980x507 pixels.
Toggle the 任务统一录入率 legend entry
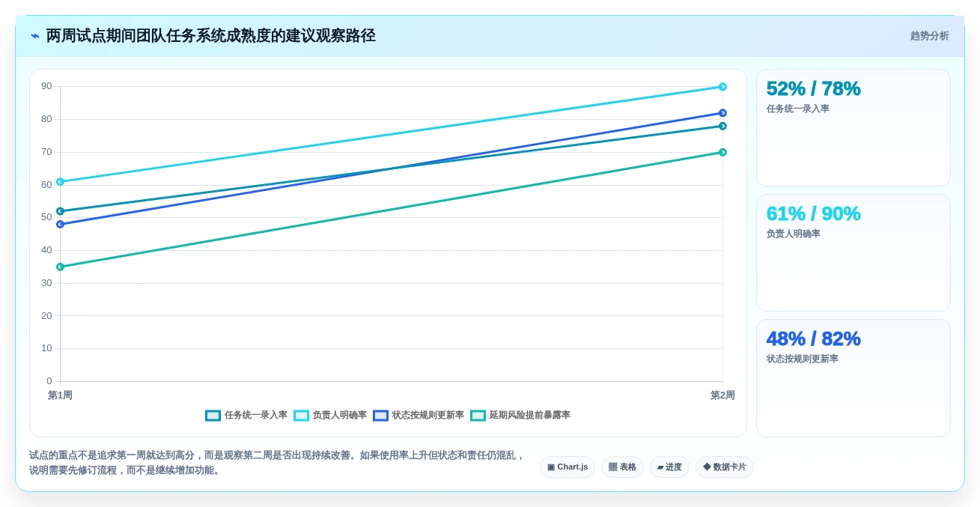(246, 415)
